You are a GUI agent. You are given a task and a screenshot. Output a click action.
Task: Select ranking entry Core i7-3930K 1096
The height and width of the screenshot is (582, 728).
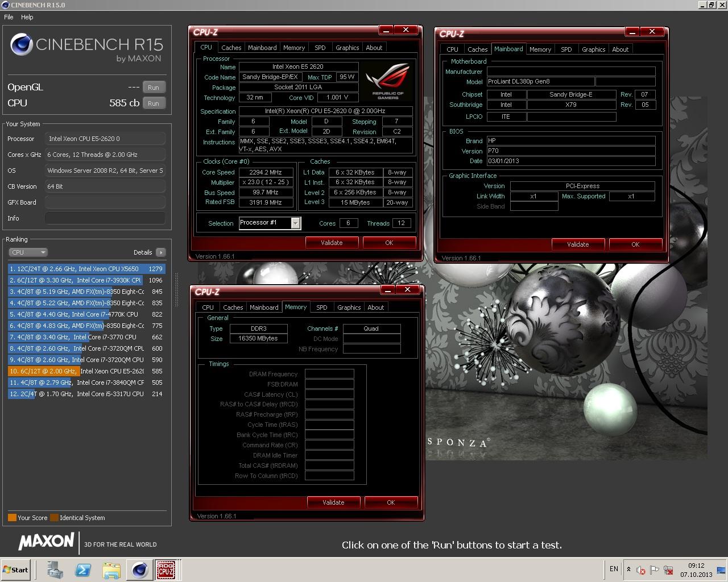(x=86, y=280)
